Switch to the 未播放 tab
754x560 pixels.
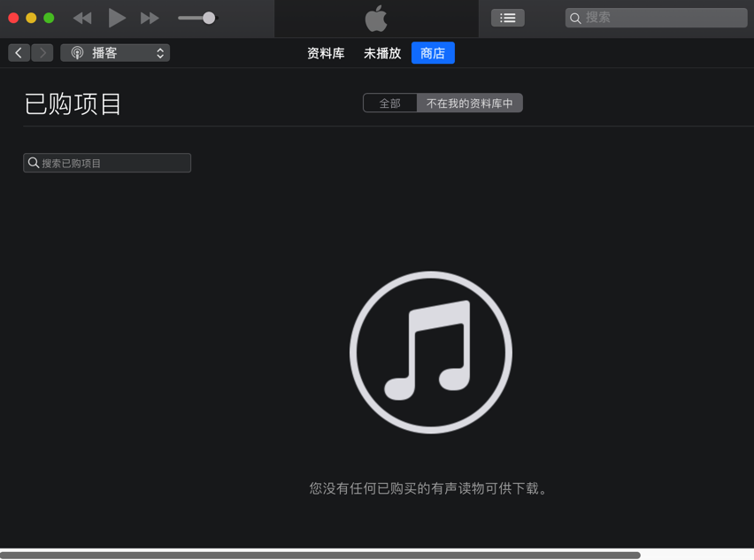point(382,53)
